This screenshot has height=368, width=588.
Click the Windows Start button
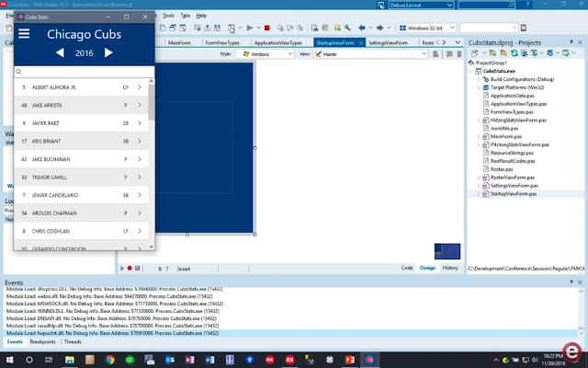point(9,360)
